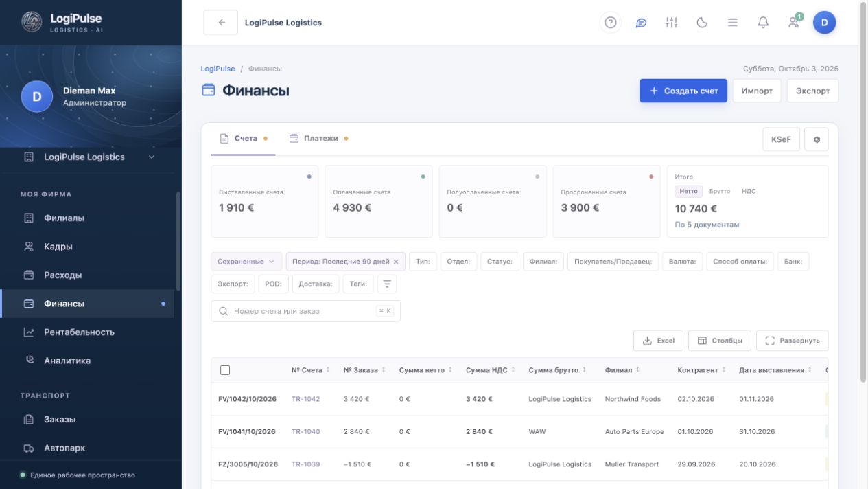Click LogiPulse breadcrumb link
Viewport: 868px width, 489px height.
pos(218,69)
